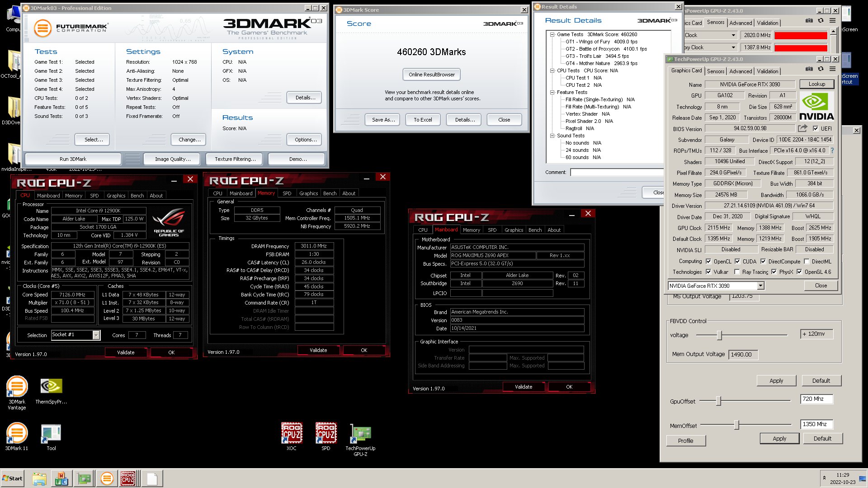
Task: Click Image Quality button in 3DMark03
Action: pyautogui.click(x=173, y=159)
